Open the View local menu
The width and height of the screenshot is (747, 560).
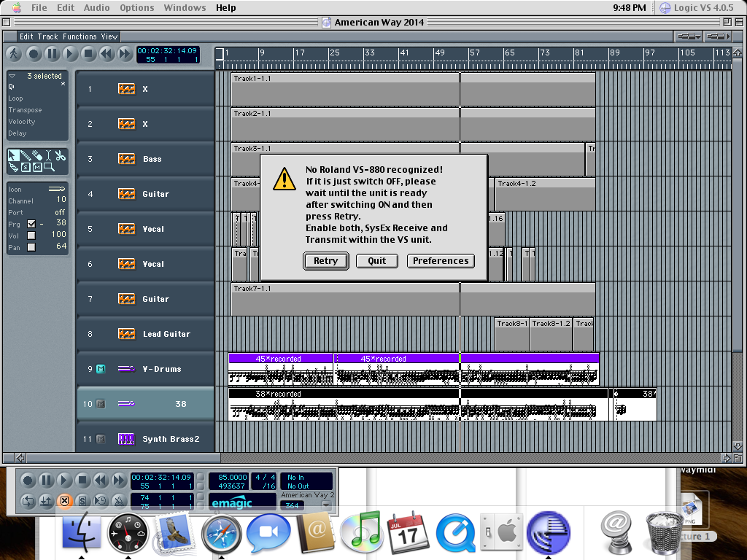click(109, 36)
